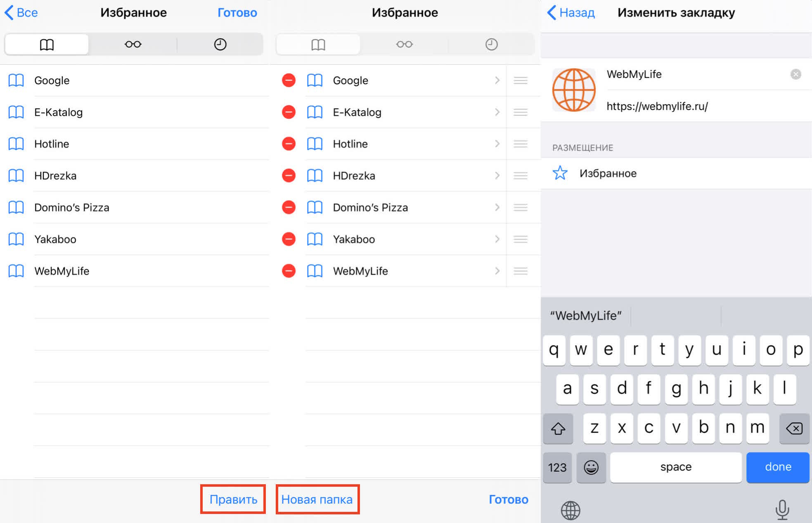Go back with the Назад link
Viewport: 812px width, 523px height.
click(571, 12)
